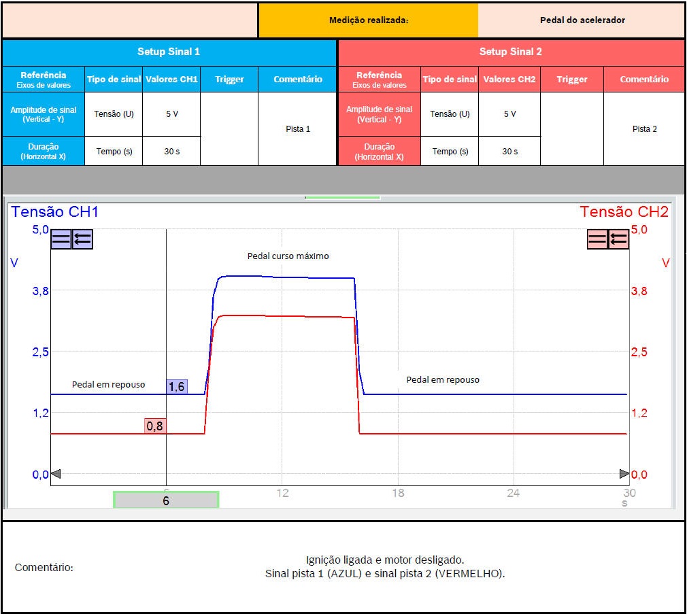Click the Tensão CH2 axis title
The image size is (687, 616).
pyautogui.click(x=624, y=212)
